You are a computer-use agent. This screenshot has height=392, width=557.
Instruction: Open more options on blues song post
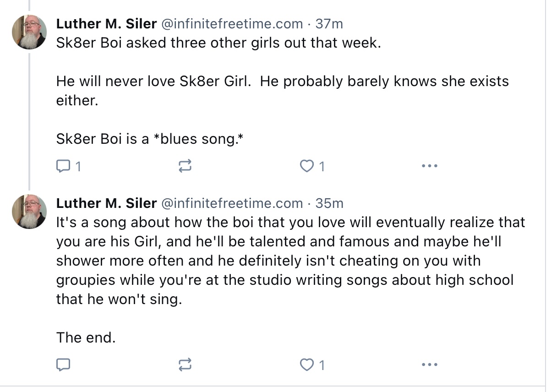429,166
